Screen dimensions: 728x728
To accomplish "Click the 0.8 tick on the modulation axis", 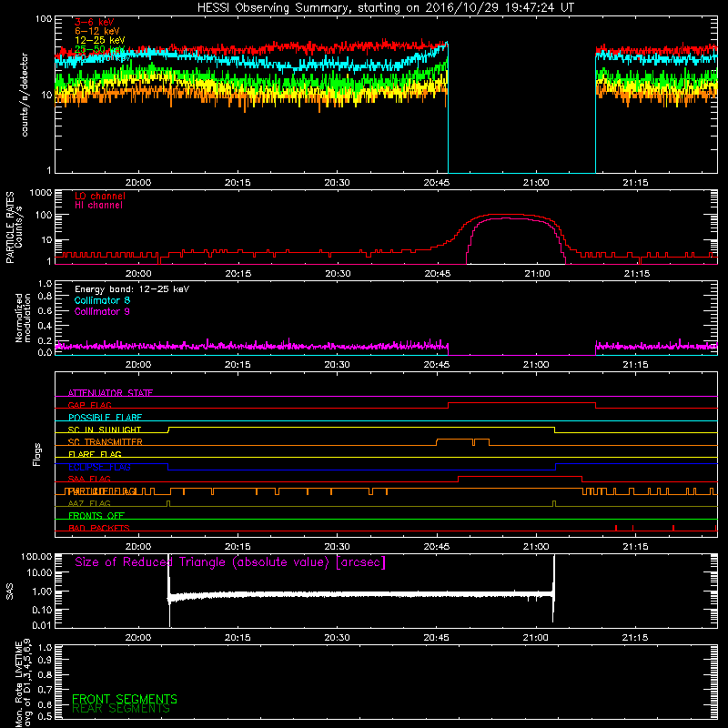I will [x=45, y=297].
